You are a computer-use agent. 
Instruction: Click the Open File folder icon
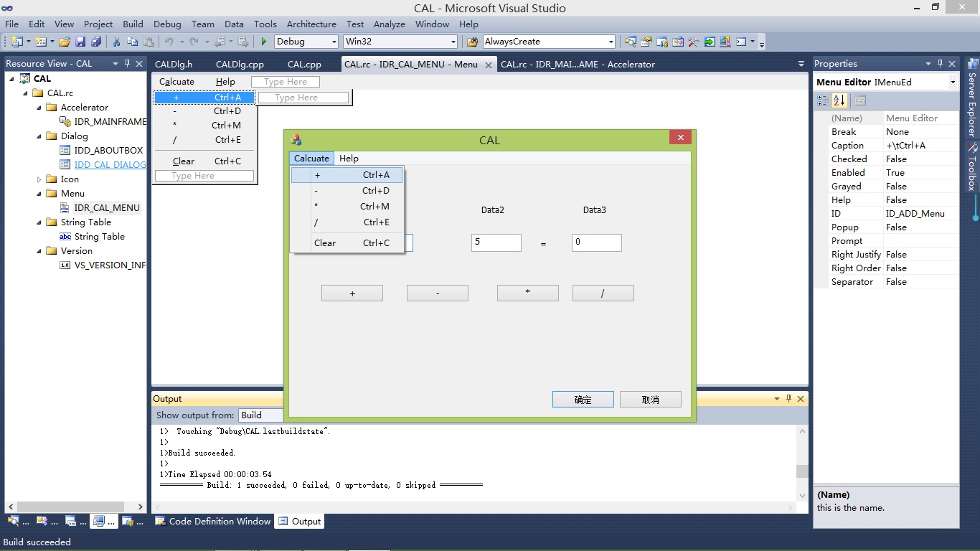pos(65,42)
